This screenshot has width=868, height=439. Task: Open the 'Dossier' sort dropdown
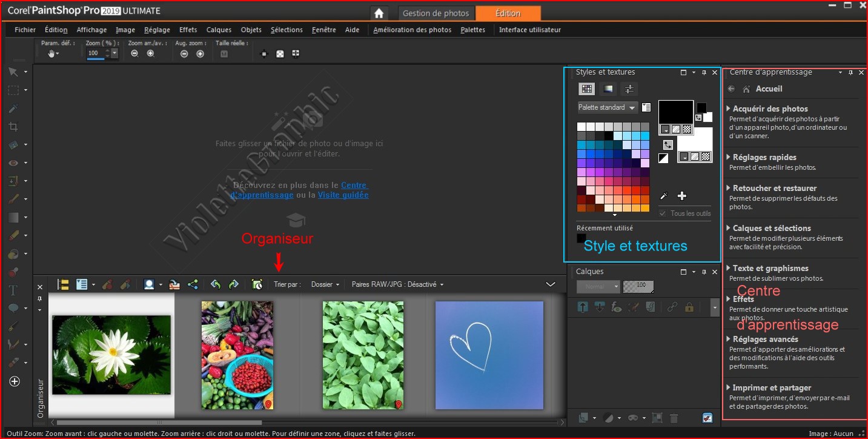[x=325, y=284]
